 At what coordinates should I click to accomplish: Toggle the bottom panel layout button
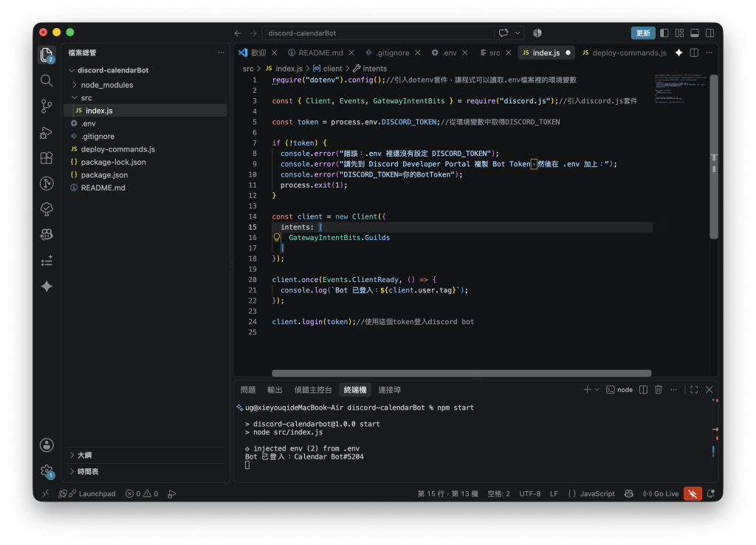[695, 32]
